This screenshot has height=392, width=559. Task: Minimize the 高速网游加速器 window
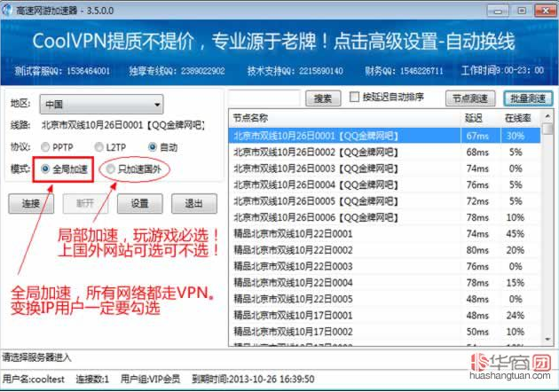[x=498, y=11]
